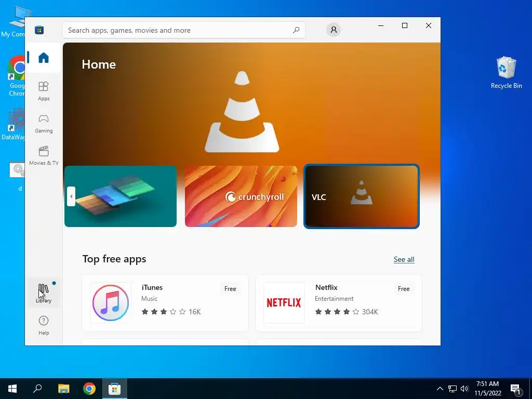Show hidden system tray icons
The image size is (532, 399).
(x=440, y=389)
